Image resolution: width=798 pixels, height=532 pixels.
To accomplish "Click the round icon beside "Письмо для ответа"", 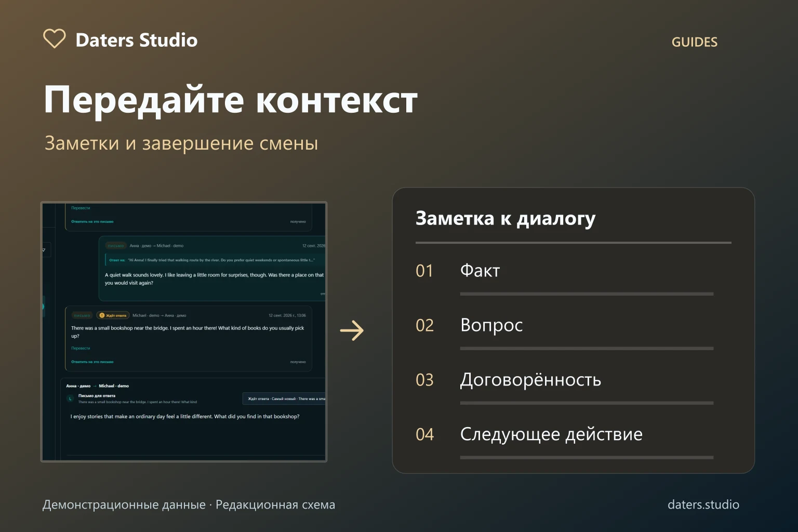I will [70, 398].
